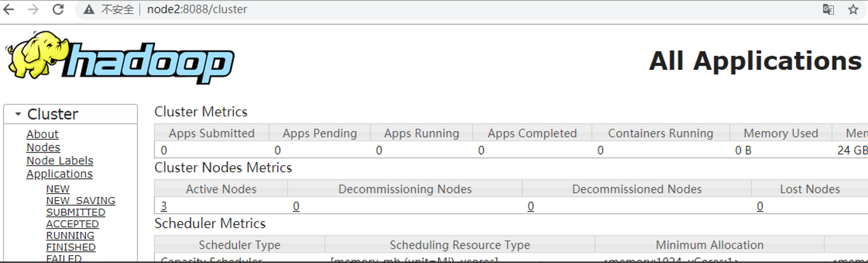Click the 0 B memory used value
The image size is (868, 263).
743,150
